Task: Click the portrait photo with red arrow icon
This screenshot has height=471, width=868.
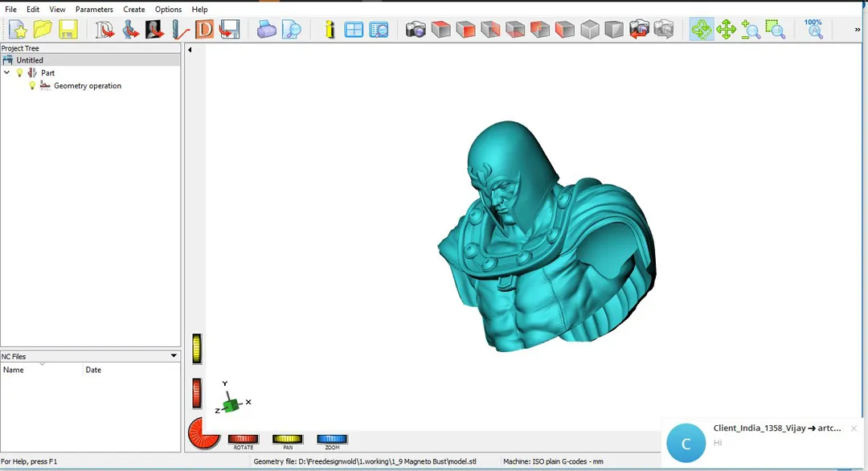Action: pyautogui.click(x=155, y=29)
